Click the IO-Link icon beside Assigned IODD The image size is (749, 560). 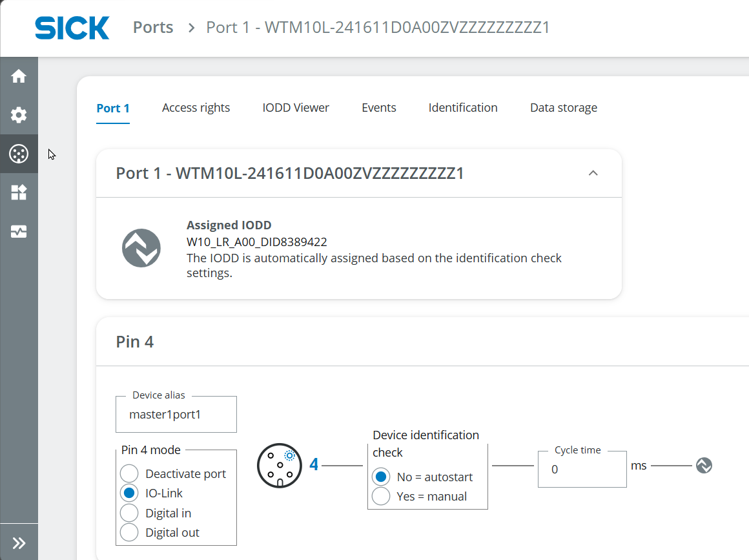[141, 248]
